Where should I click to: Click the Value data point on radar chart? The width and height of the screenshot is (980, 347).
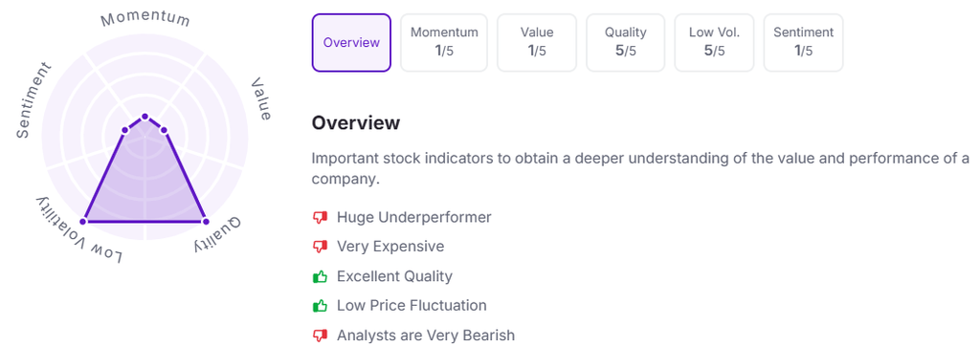click(x=164, y=130)
